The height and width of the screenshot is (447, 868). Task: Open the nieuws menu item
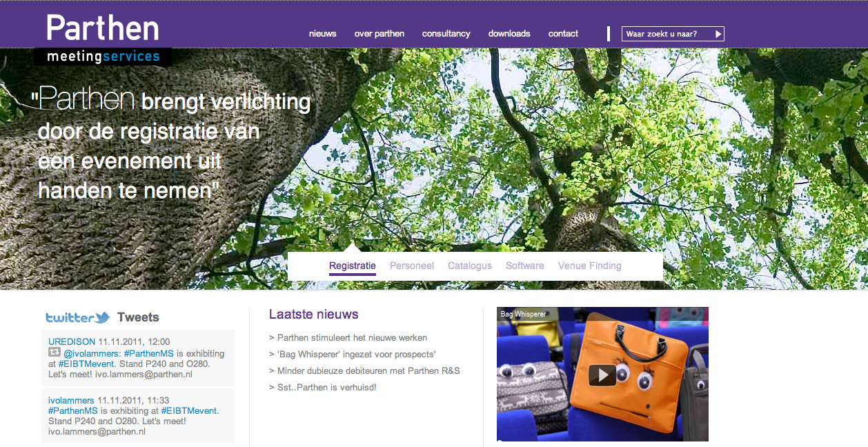(x=323, y=33)
